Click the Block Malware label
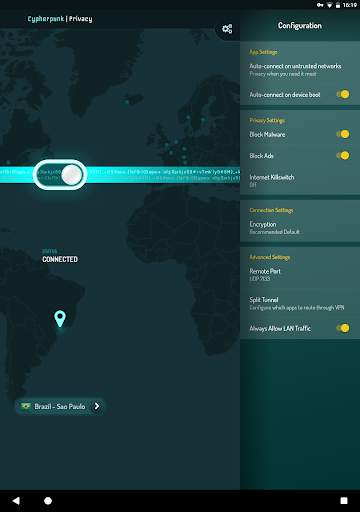 click(x=267, y=135)
